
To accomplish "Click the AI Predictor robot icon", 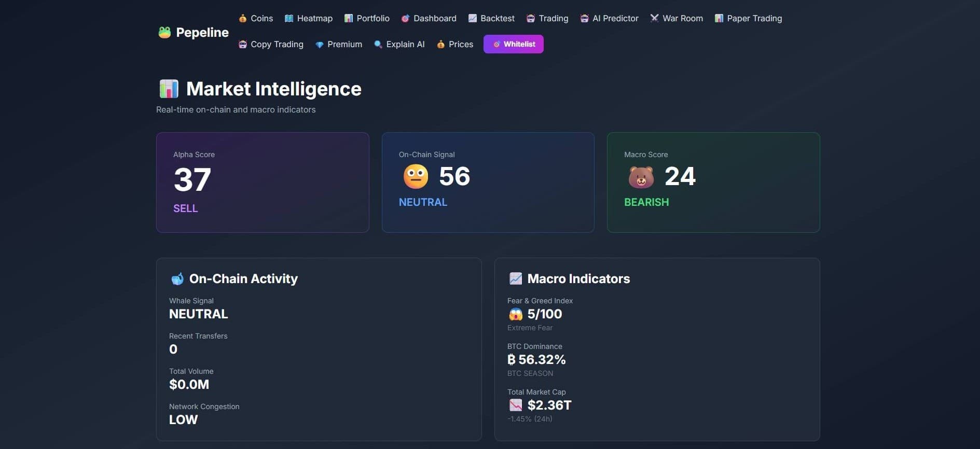I will pyautogui.click(x=584, y=18).
